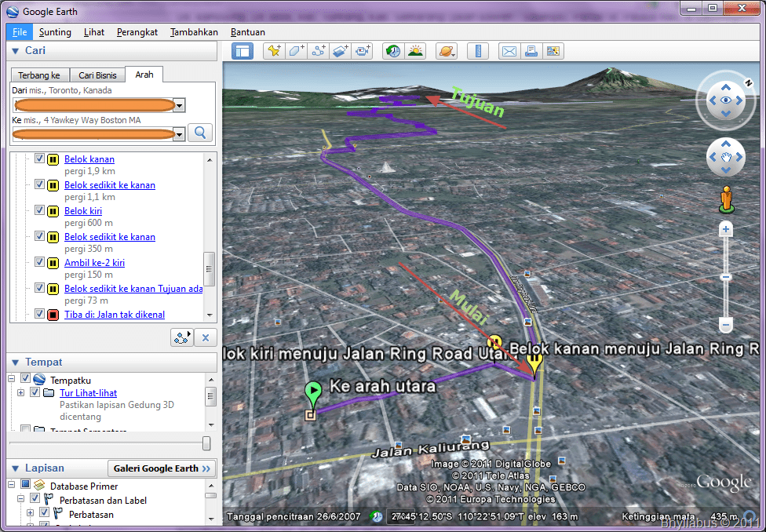Uncheck the Perbatasan layer checkbox

pos(44,512)
